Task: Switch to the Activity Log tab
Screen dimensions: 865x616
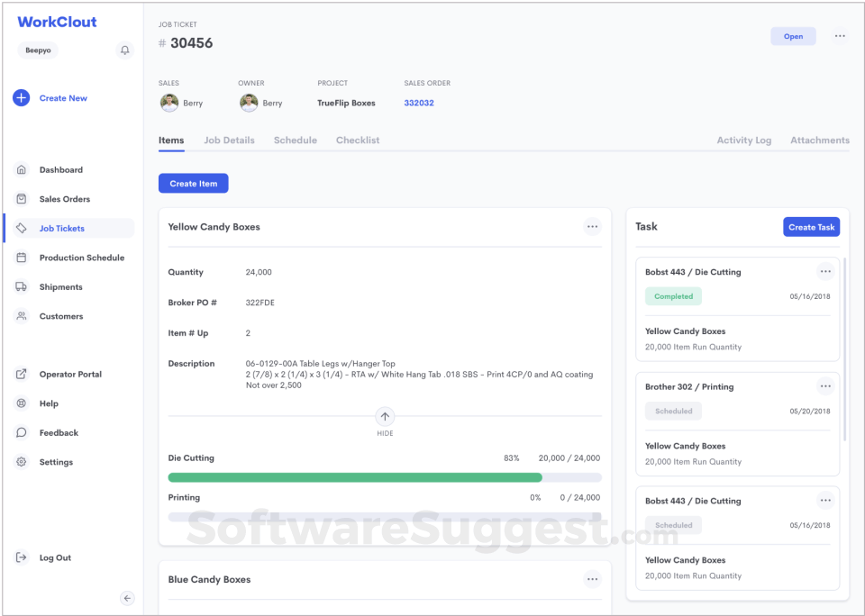Action: coord(744,140)
